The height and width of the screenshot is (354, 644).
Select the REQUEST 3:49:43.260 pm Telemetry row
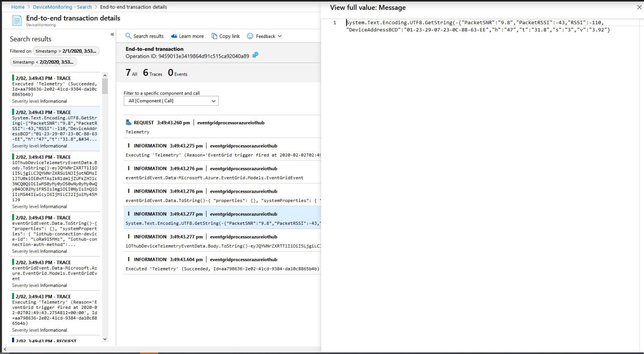point(222,127)
